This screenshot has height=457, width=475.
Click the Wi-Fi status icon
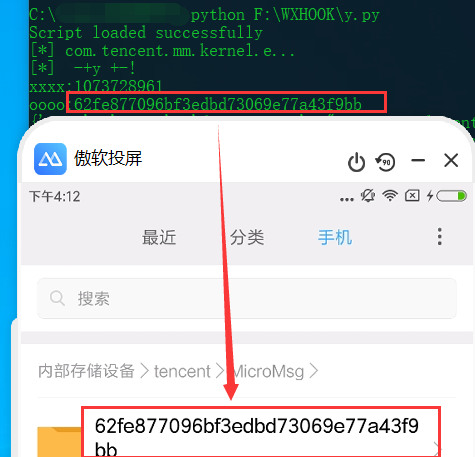(x=390, y=196)
